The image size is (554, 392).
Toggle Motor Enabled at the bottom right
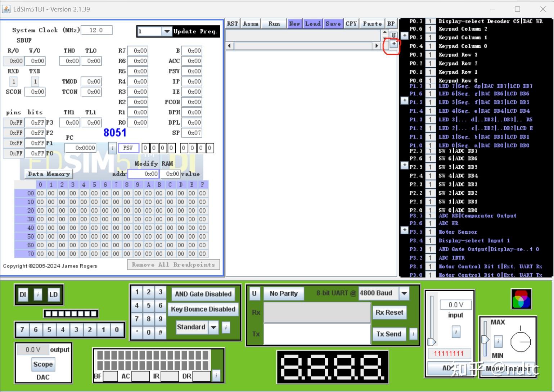tap(508, 369)
